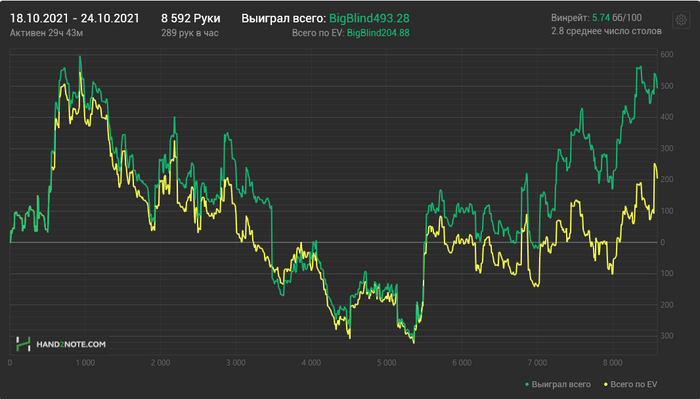This screenshot has width=700, height=399.
Task: Click the 500 label on the vertical axis
Action: pyautogui.click(x=667, y=86)
